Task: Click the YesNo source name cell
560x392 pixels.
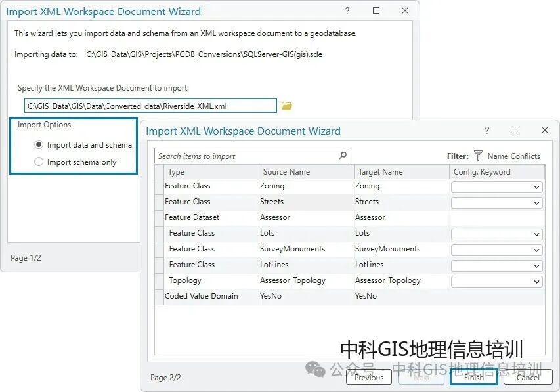Action: click(x=306, y=296)
